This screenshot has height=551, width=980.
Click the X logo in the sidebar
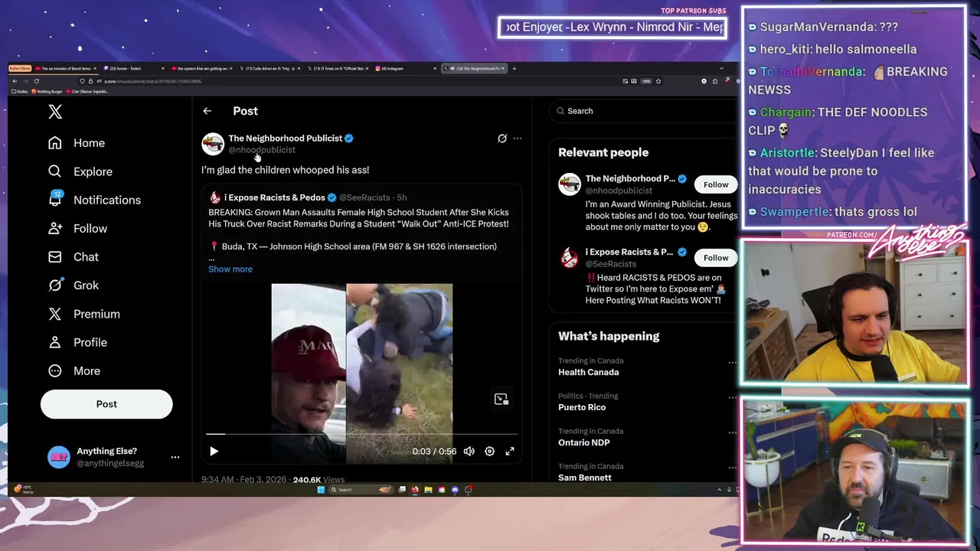tap(55, 112)
